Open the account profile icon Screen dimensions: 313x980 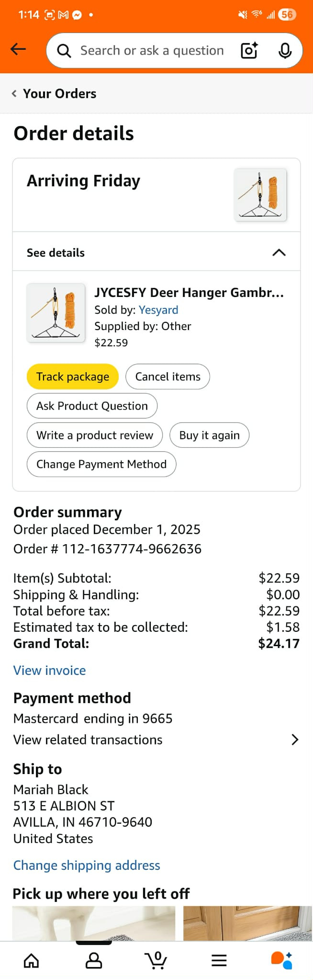pos(94,960)
